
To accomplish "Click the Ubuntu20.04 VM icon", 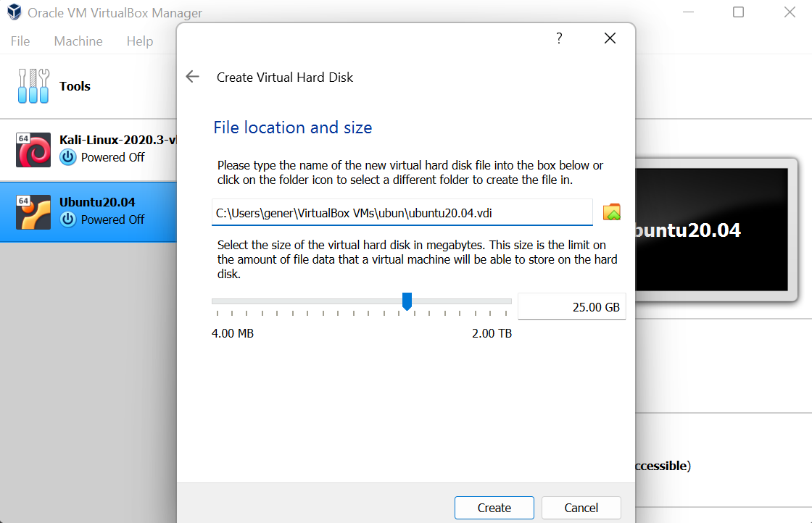I will pos(33,212).
